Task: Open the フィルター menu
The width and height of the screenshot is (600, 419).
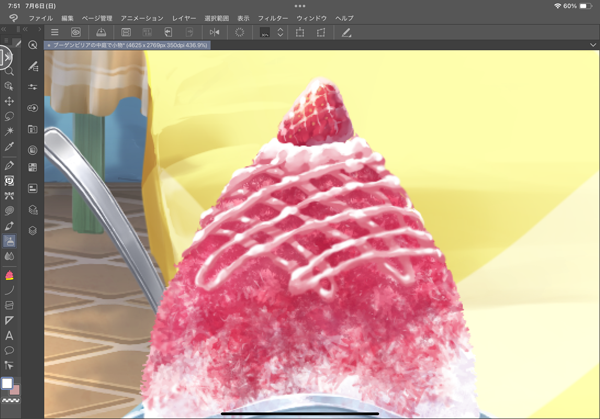Action: pyautogui.click(x=272, y=18)
